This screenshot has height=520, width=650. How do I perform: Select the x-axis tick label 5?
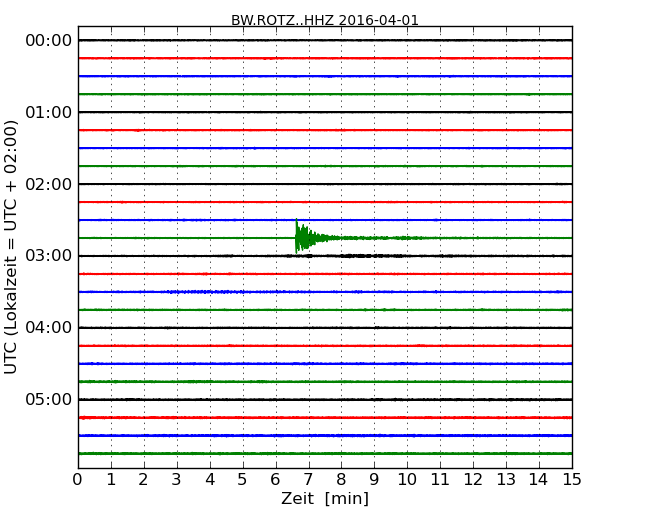pos(242,480)
